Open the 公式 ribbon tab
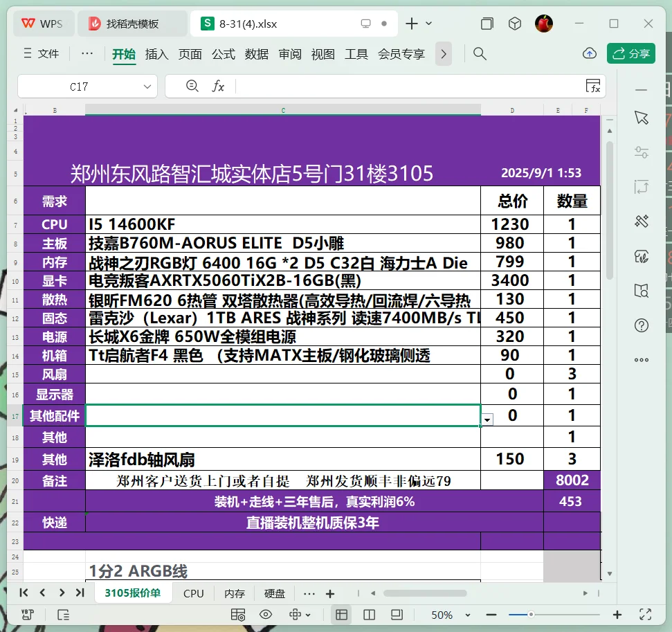The width and height of the screenshot is (672, 632). [224, 54]
